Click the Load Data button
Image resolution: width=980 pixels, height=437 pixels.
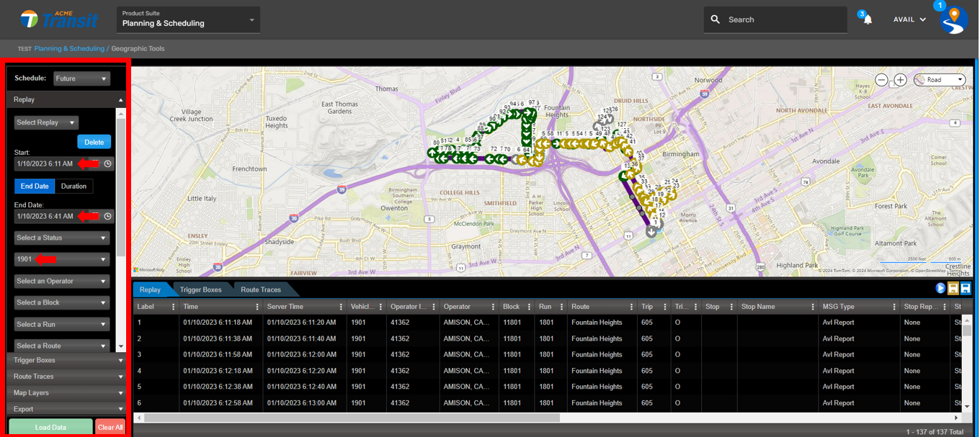pyautogui.click(x=50, y=427)
